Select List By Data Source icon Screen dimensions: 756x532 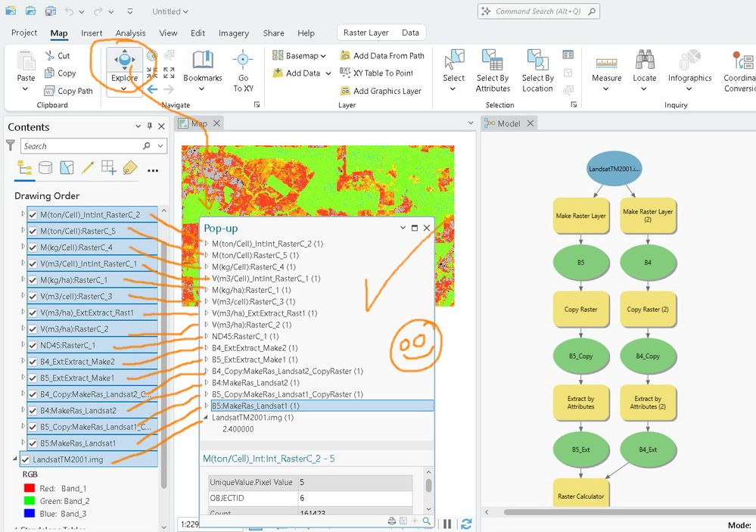coord(45,167)
